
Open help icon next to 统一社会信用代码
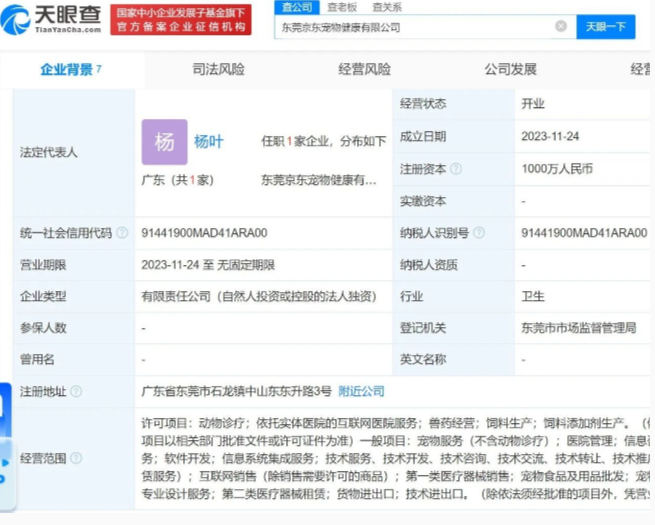pyautogui.click(x=122, y=233)
